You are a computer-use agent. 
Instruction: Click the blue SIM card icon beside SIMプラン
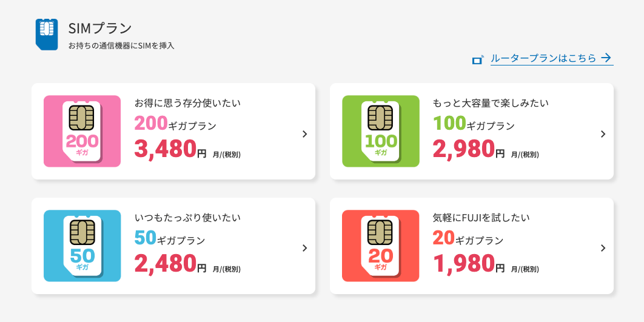click(47, 35)
